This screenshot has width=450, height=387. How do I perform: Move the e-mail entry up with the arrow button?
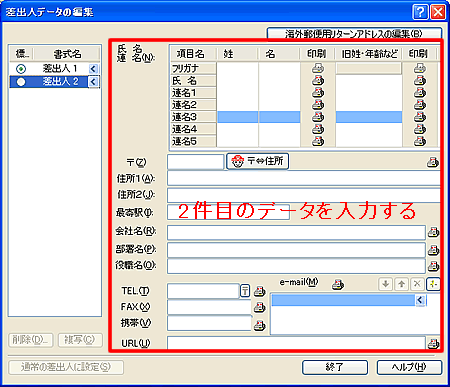(401, 284)
